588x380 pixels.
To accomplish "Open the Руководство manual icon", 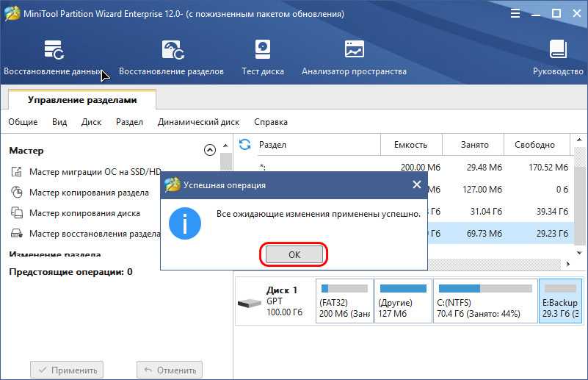I will click(558, 50).
